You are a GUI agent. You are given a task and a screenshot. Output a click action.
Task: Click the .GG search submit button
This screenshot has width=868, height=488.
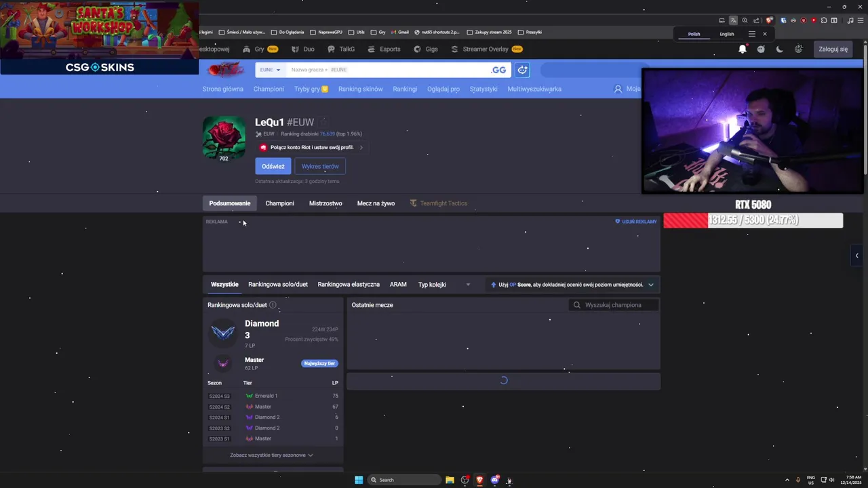pos(499,70)
